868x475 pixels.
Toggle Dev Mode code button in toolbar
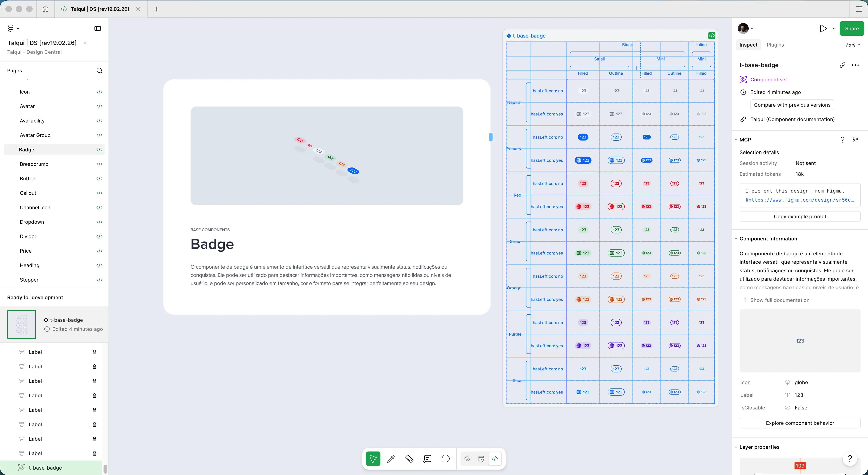[495, 459]
